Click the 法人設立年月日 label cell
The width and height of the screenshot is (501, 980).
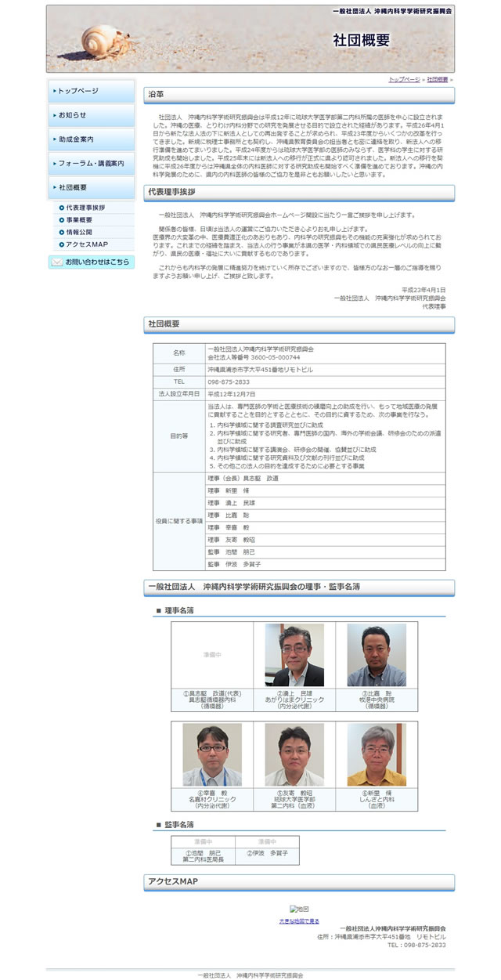179,394
